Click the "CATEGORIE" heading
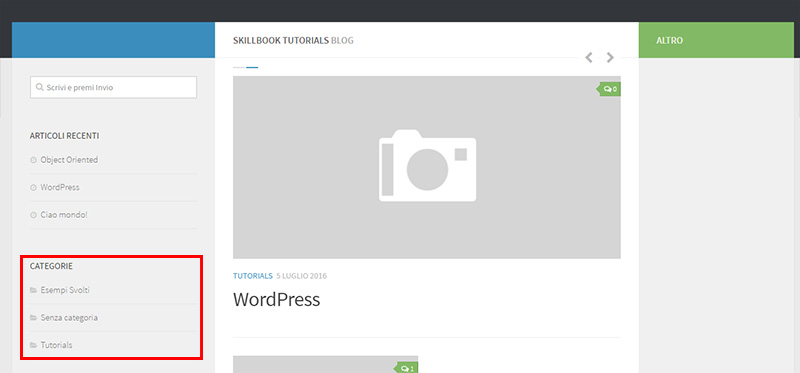 [x=51, y=266]
